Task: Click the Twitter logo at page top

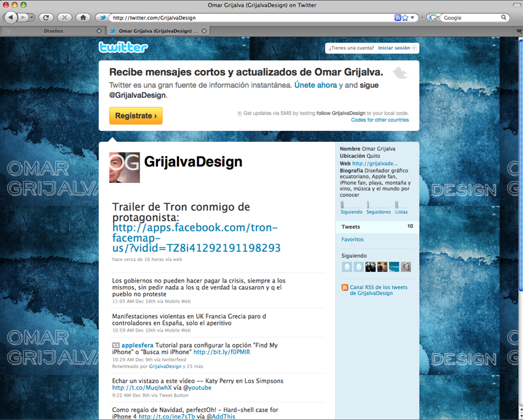Action: [123, 47]
